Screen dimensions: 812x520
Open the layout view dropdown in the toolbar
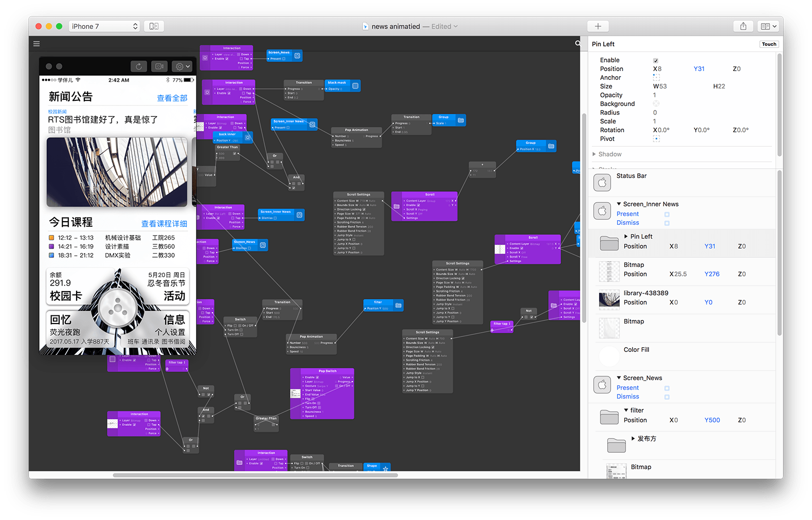pos(769,26)
